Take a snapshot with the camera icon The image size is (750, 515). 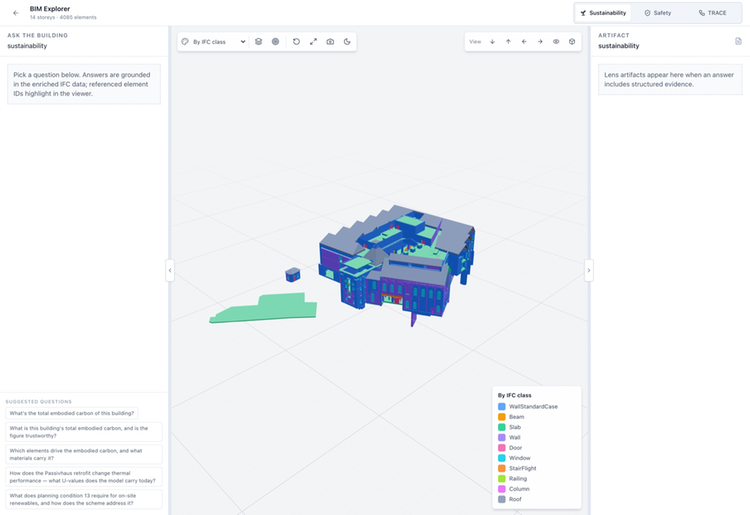[330, 42]
